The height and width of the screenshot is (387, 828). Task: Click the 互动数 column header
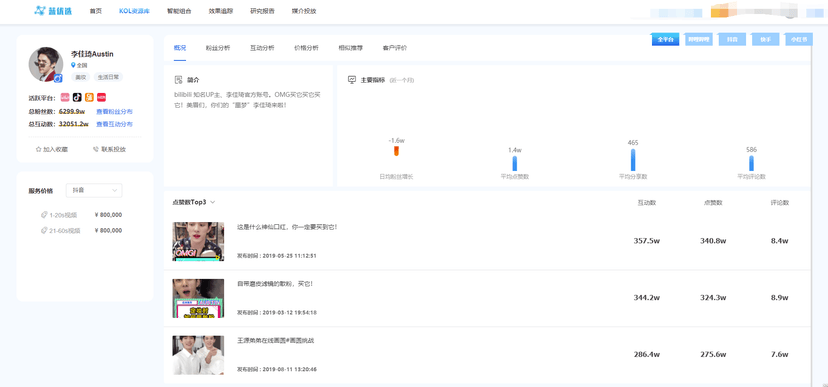[x=647, y=202]
